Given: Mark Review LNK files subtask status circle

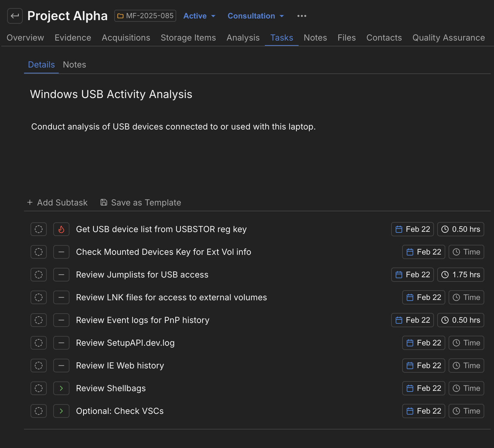Looking at the screenshot, I should click(39, 297).
